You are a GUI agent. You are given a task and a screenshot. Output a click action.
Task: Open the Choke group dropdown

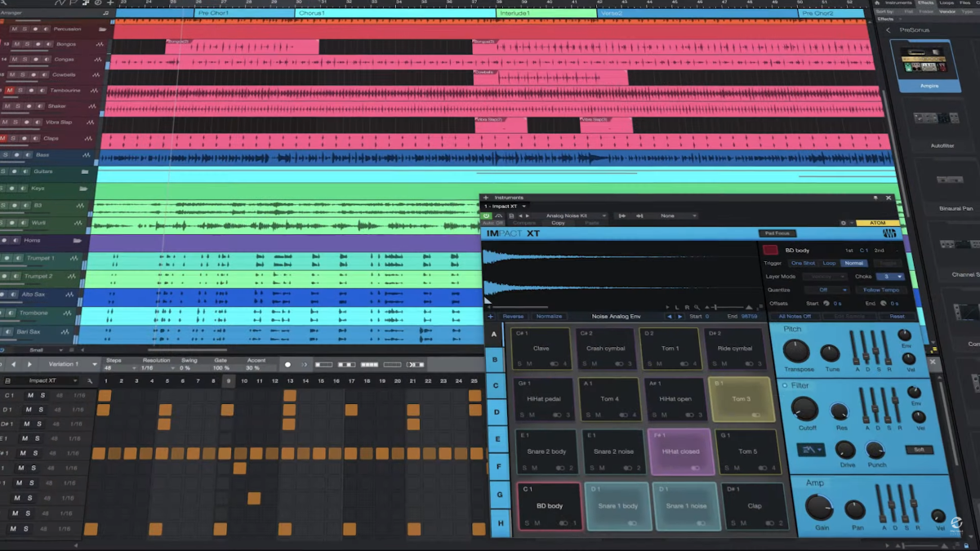(889, 277)
